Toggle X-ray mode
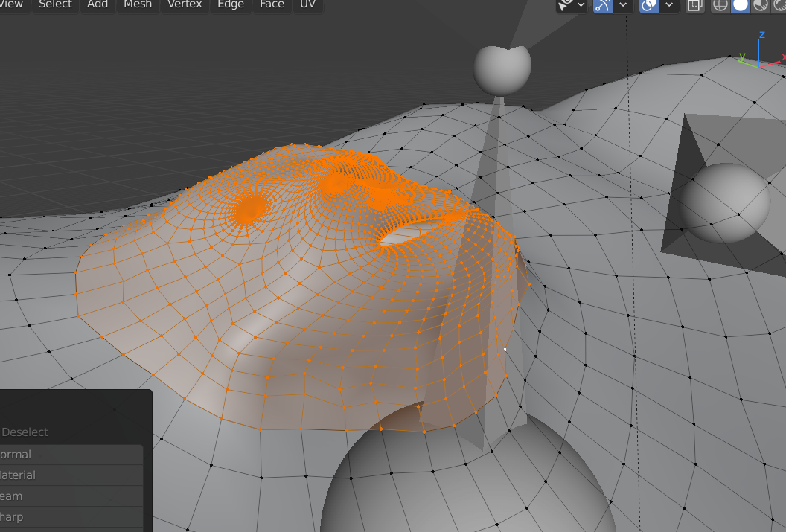This screenshot has height=532, width=786. coord(694,5)
